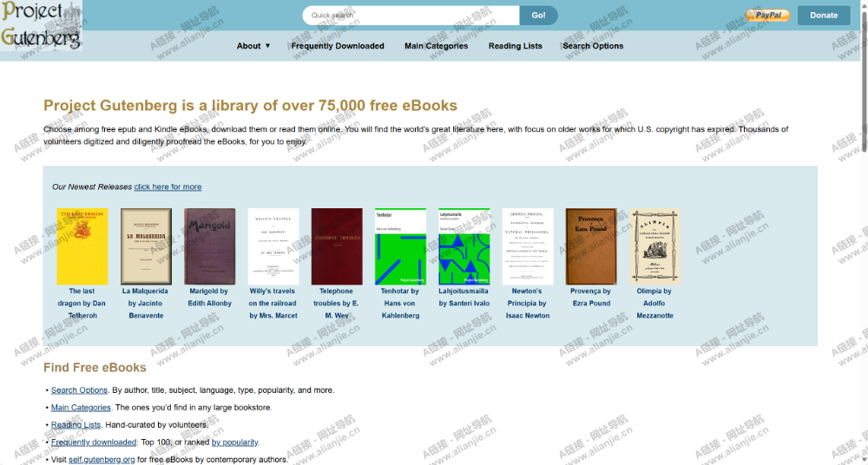868x465 pixels.
Task: Follow the Search Options list link
Action: tap(79, 390)
